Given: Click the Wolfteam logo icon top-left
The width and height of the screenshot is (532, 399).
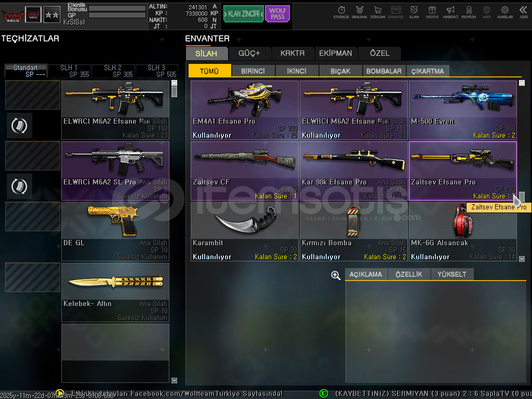Looking at the screenshot, I should click(12, 15).
